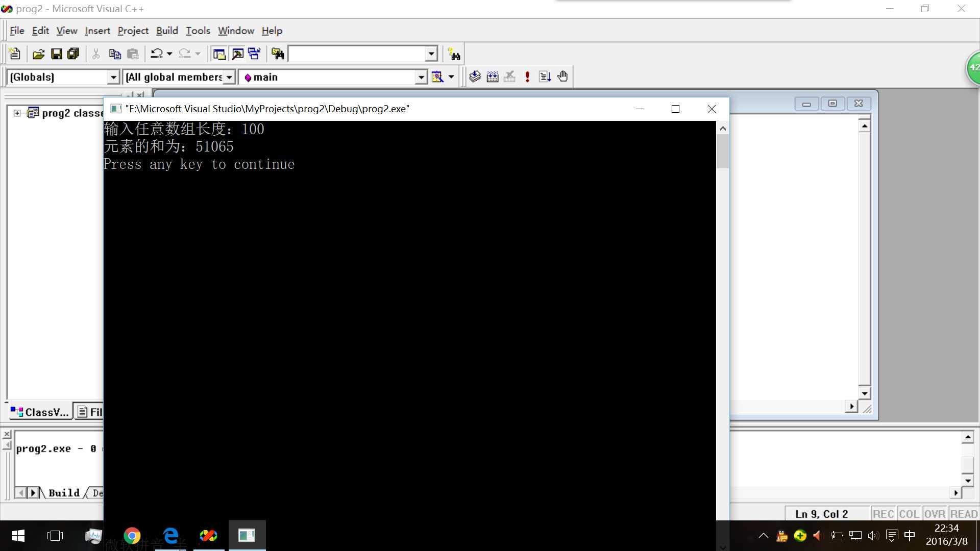The width and height of the screenshot is (980, 551).
Task: Open WizardBar actions dropdown arrow
Action: pos(451,77)
